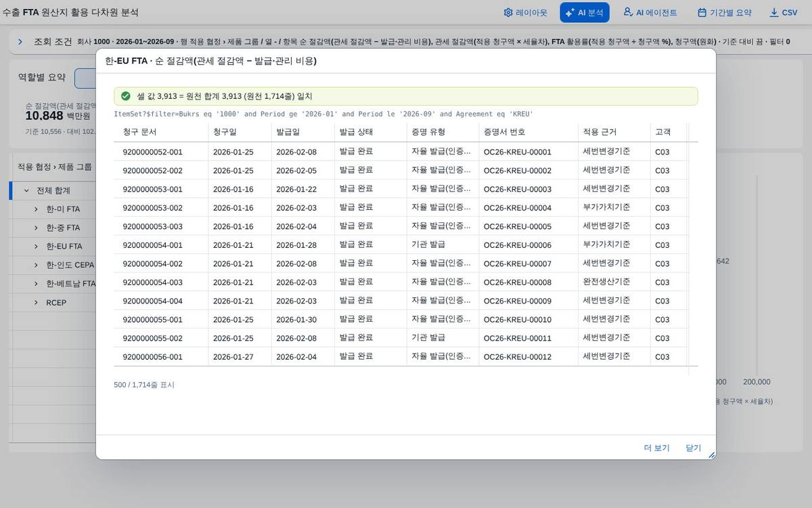Select billing document 9200000053-001

click(x=152, y=189)
